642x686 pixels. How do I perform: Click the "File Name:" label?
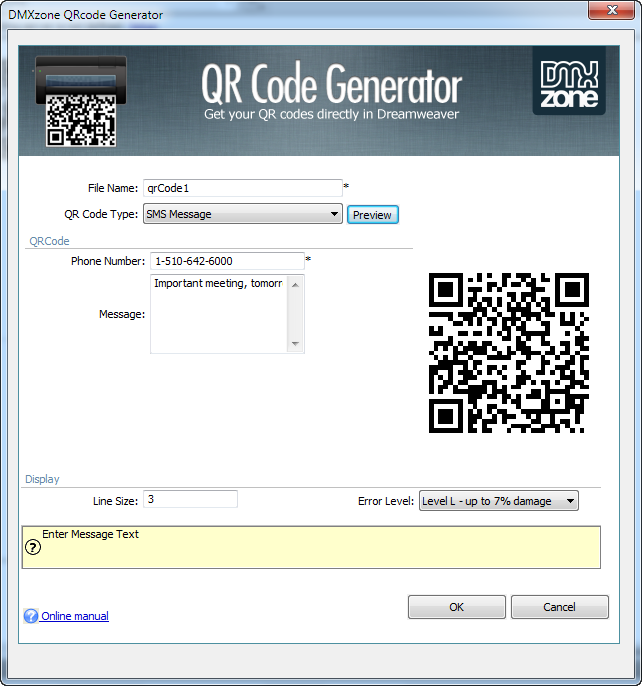point(113,188)
